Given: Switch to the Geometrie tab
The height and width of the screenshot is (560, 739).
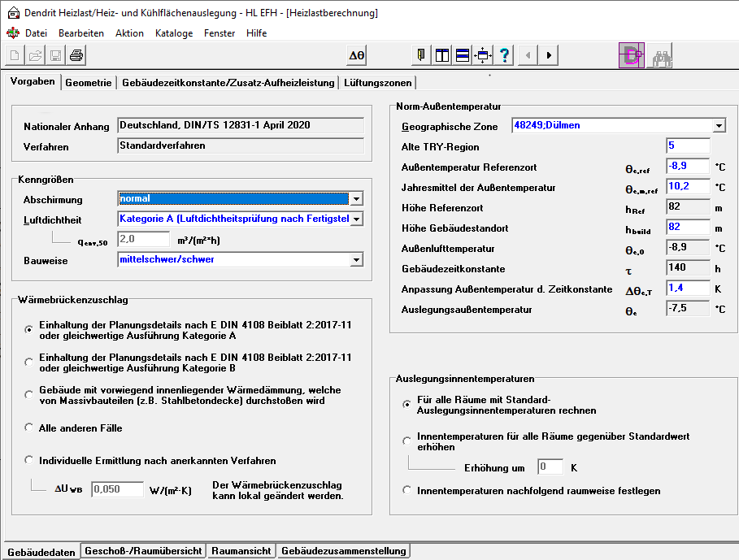Looking at the screenshot, I should click(88, 82).
